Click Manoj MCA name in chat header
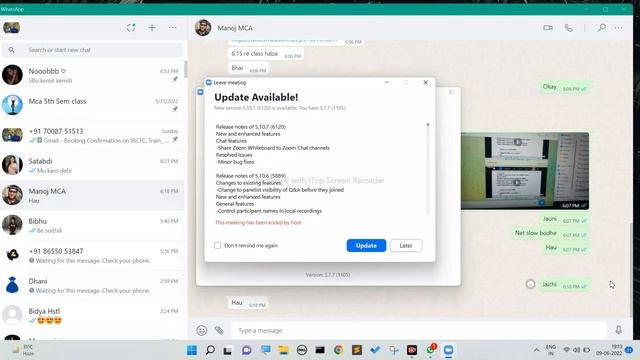This screenshot has width=640, height=360. pyautogui.click(x=235, y=28)
